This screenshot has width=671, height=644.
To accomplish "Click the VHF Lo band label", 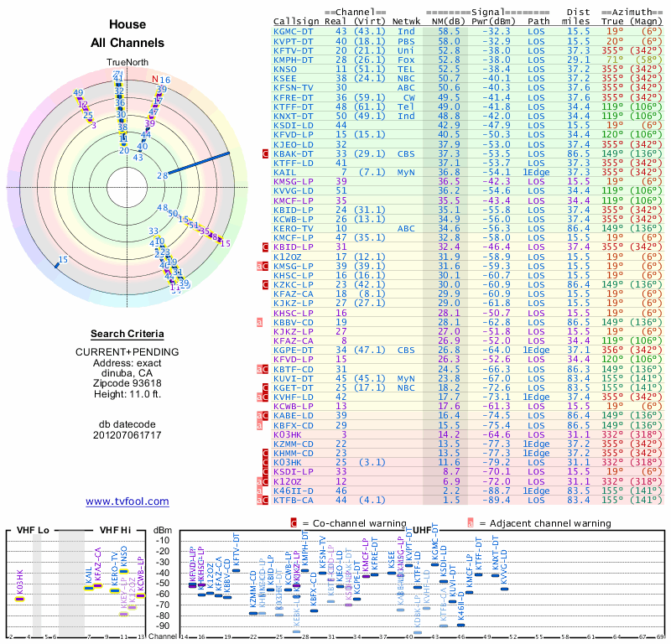I will click(33, 530).
